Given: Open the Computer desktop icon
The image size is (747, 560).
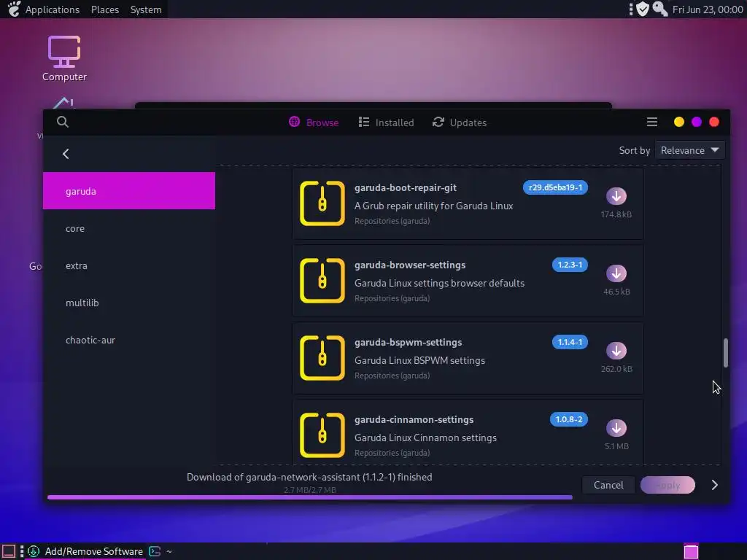Looking at the screenshot, I should (x=64, y=58).
